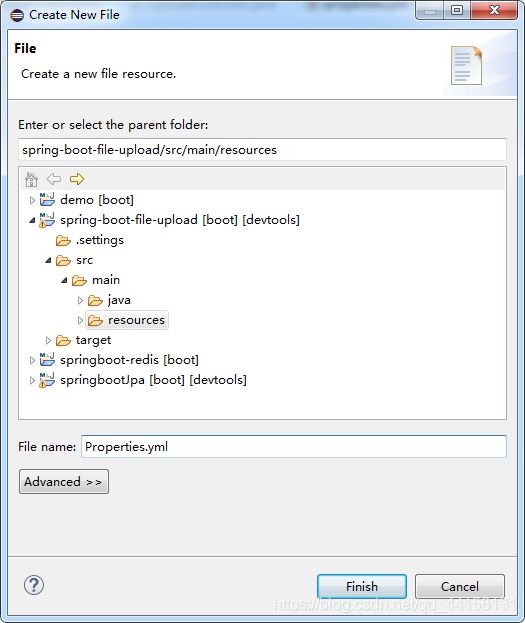Collapse the spring-boot-file-upload project tree
Screen dimensions: 525x623
coord(32,221)
